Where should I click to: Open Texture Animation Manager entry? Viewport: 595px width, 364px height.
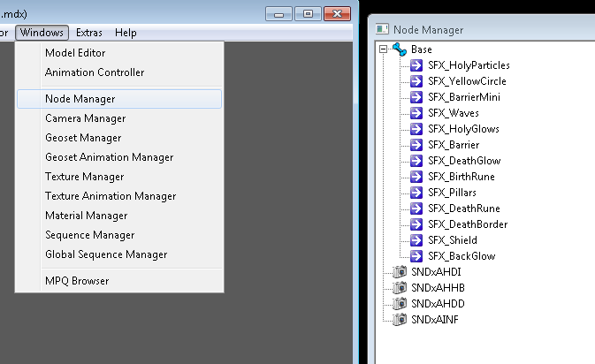(x=119, y=196)
